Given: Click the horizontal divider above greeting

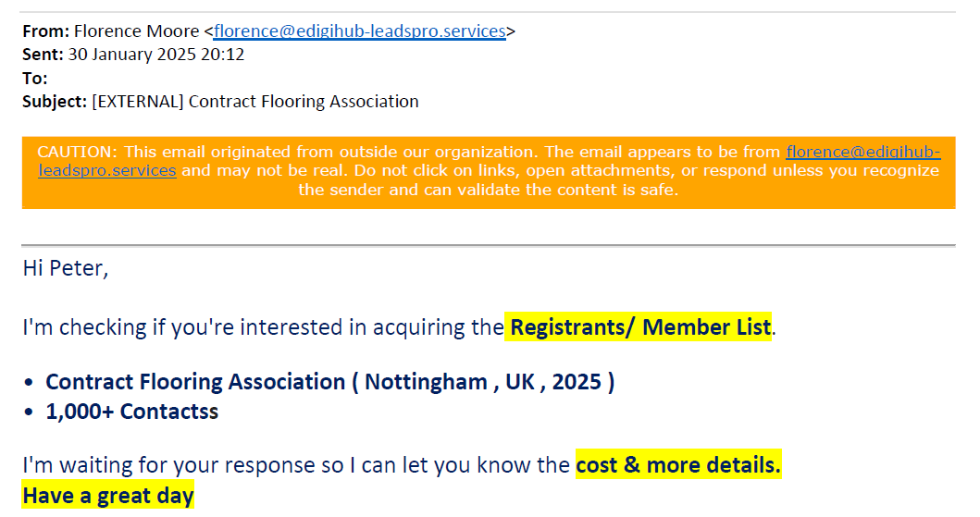Looking at the screenshot, I should pyautogui.click(x=489, y=245).
